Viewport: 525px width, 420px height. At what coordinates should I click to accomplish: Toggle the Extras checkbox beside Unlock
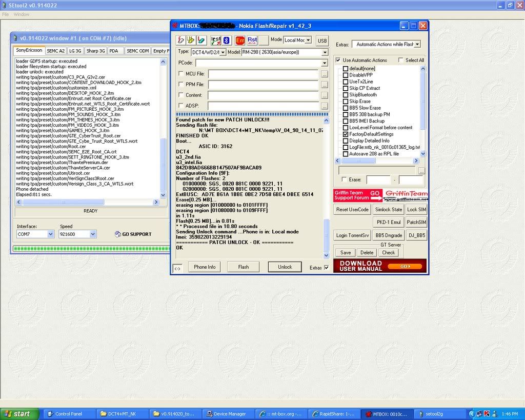coord(327,267)
